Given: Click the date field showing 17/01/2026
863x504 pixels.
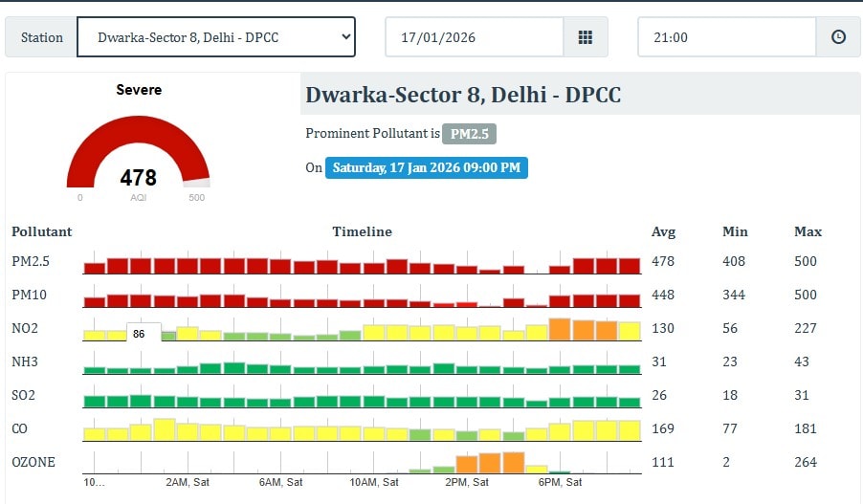Looking at the screenshot, I should tap(474, 37).
